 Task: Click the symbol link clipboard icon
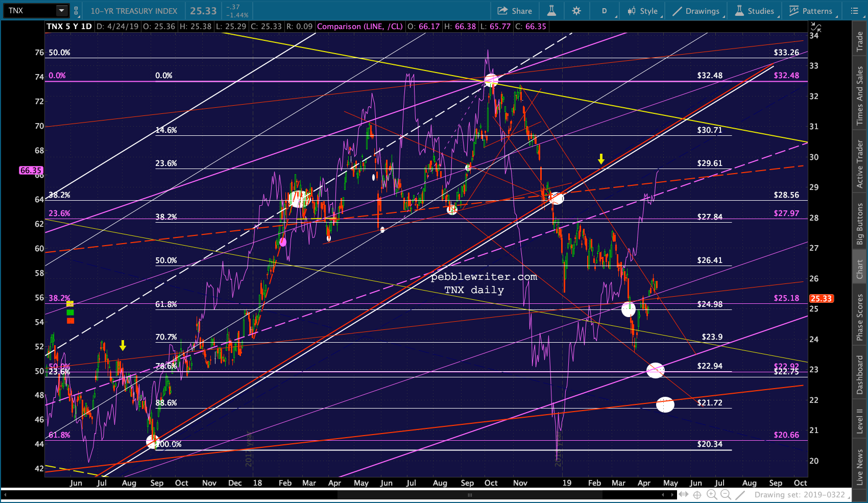point(76,11)
